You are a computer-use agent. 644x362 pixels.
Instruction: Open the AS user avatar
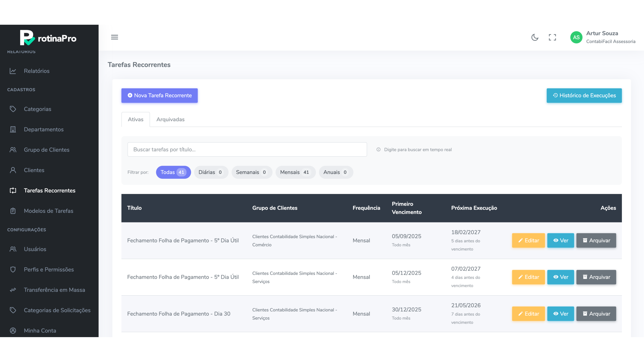(x=576, y=37)
